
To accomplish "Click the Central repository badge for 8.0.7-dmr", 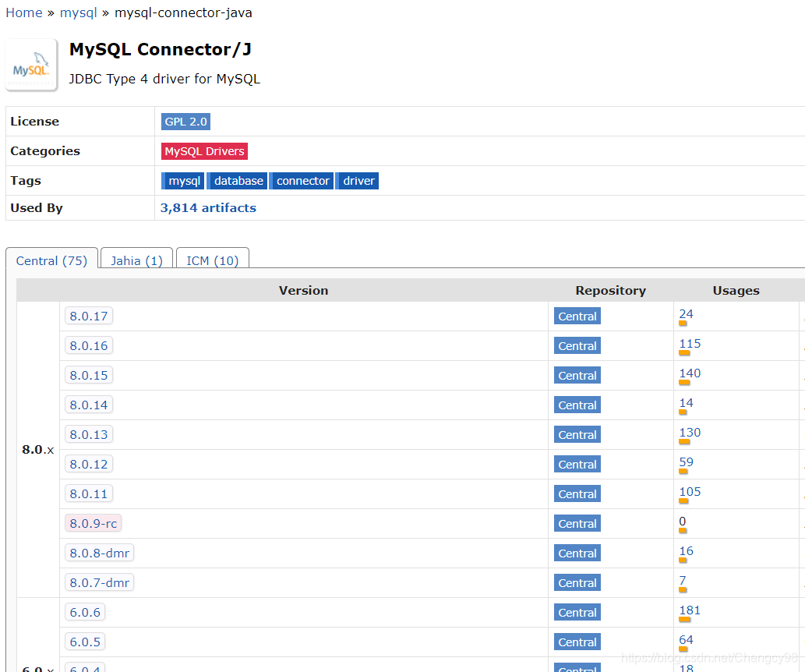I will 577,582.
